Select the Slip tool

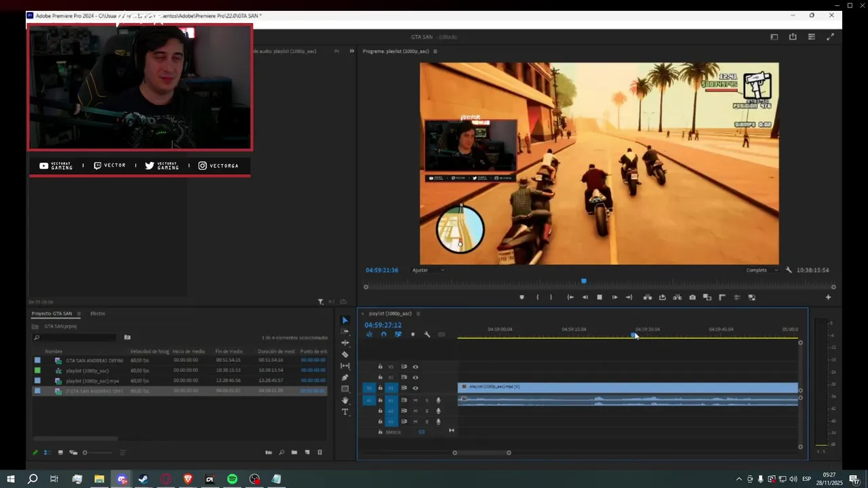(345, 366)
